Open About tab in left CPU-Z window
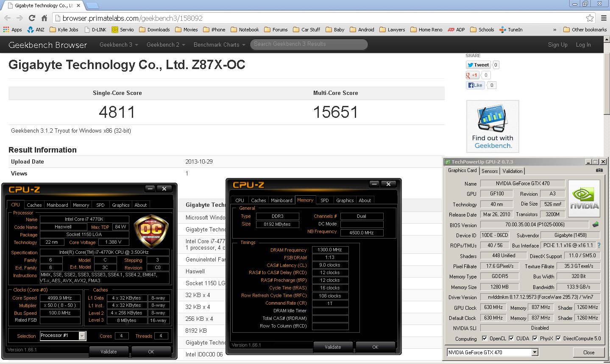 pyautogui.click(x=141, y=205)
